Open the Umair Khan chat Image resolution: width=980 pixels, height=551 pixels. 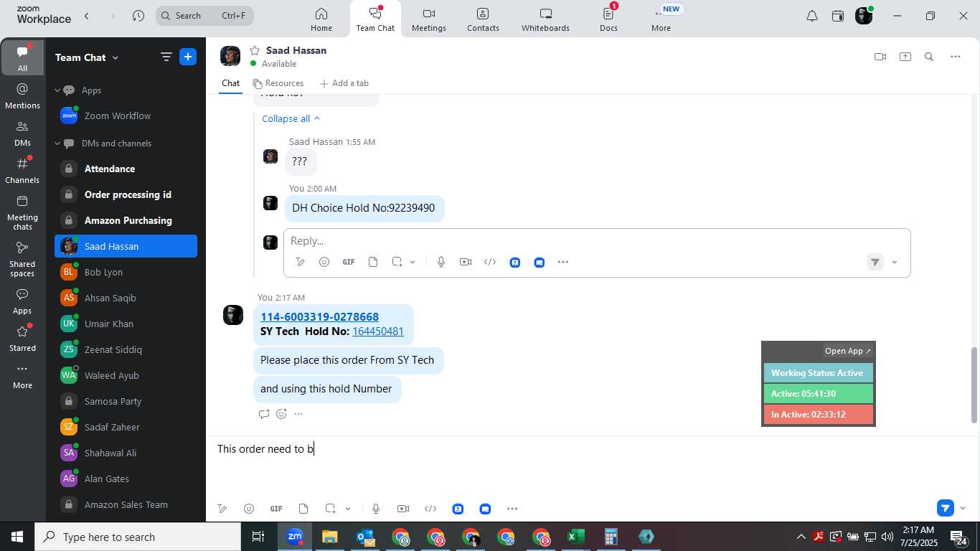tap(126, 324)
